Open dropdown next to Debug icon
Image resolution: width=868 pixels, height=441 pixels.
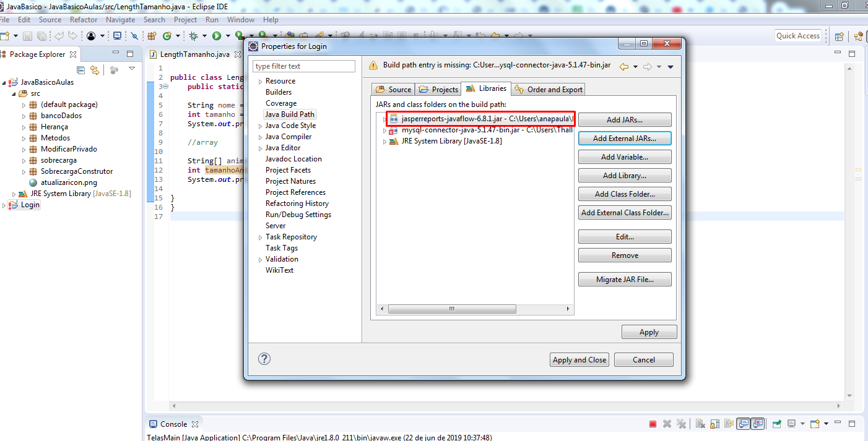204,36
